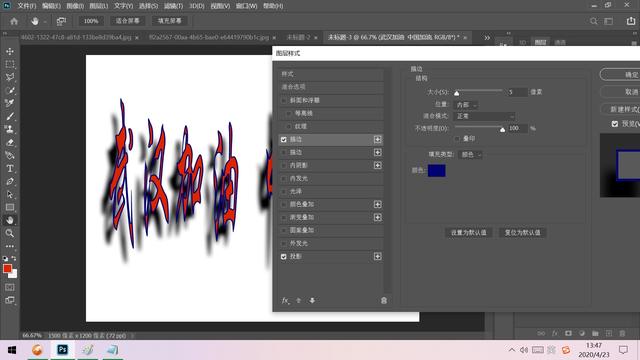Add another stroke with highlighted 描边 plus icon
Viewport: 640px width, 360px height.
point(378,140)
